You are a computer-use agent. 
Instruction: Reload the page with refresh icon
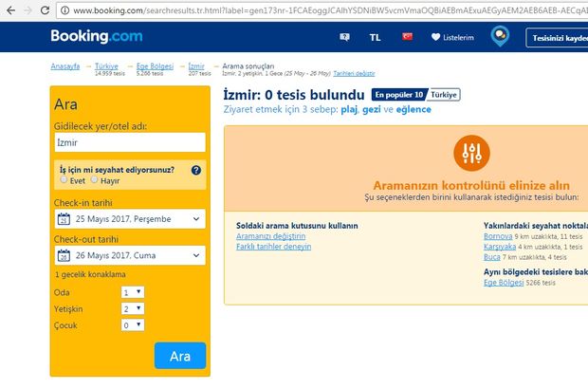45,10
